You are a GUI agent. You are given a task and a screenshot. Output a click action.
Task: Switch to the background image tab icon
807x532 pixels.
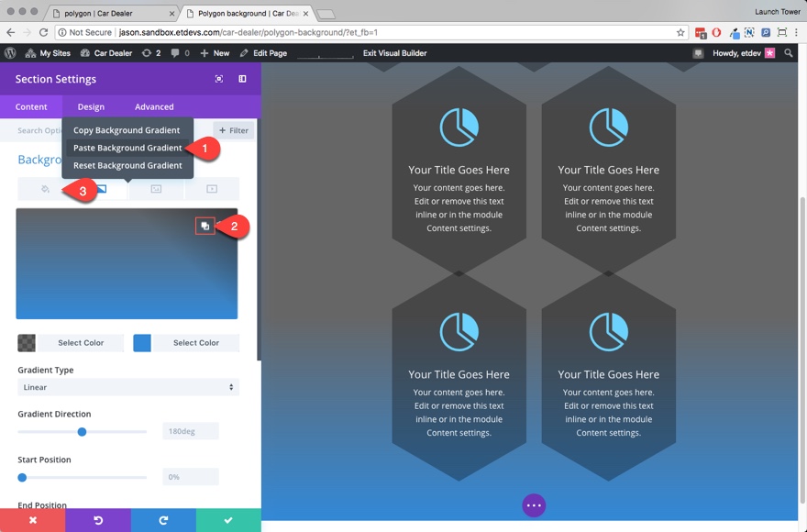point(156,189)
